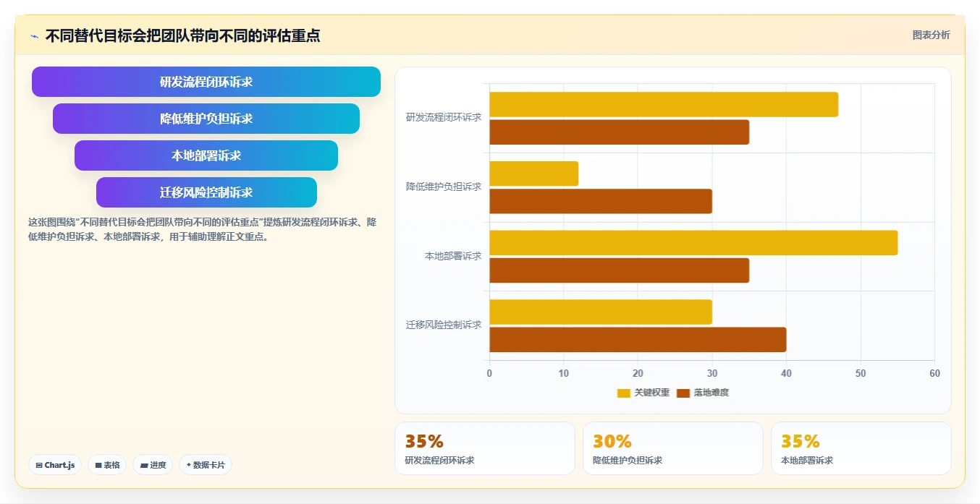Click the brown 落地难度 bar for 降低维护负担诉求
This screenshot has height=504, width=980.
pos(601,201)
